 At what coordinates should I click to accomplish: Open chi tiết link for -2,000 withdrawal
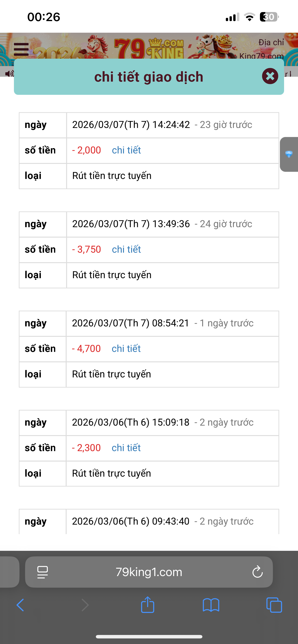pyautogui.click(x=126, y=150)
